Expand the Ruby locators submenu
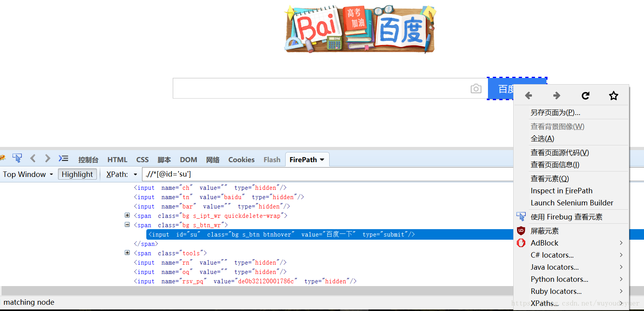 click(571, 292)
